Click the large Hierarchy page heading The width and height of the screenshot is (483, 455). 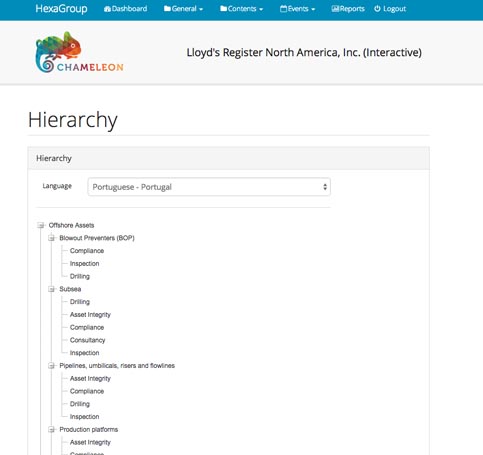point(73,120)
